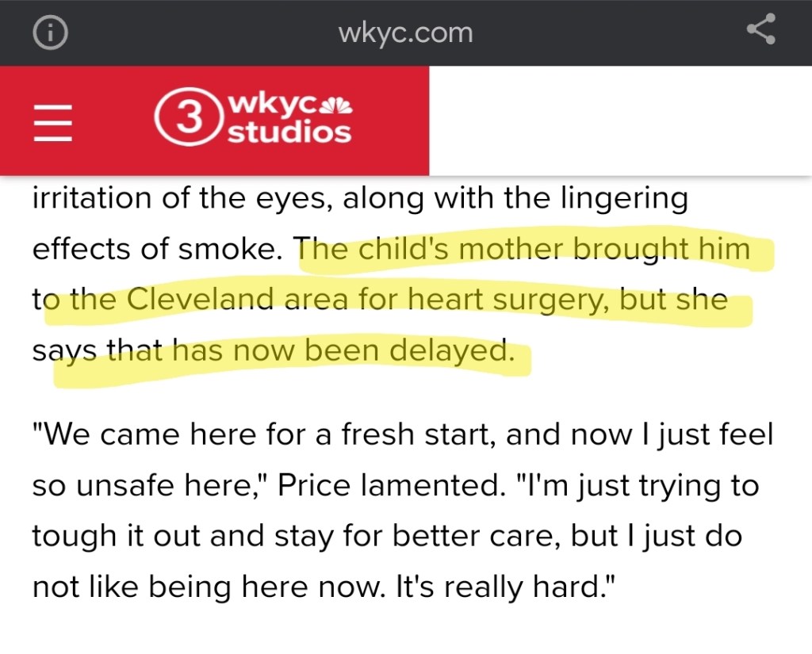The width and height of the screenshot is (812, 654).
Task: Click the circled 3 channel logo
Action: [187, 120]
